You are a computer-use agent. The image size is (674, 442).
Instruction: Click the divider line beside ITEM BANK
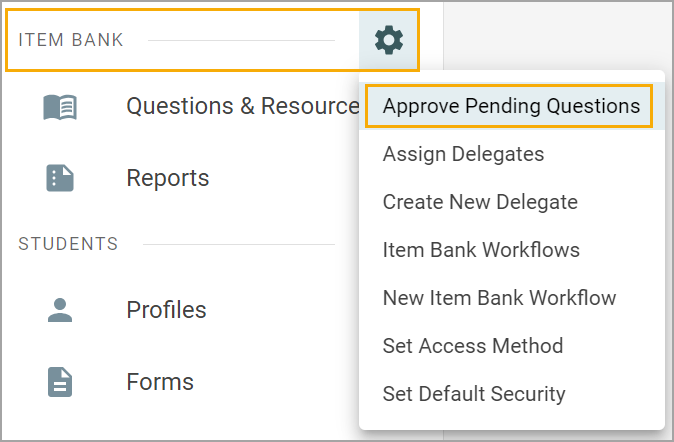click(x=241, y=40)
